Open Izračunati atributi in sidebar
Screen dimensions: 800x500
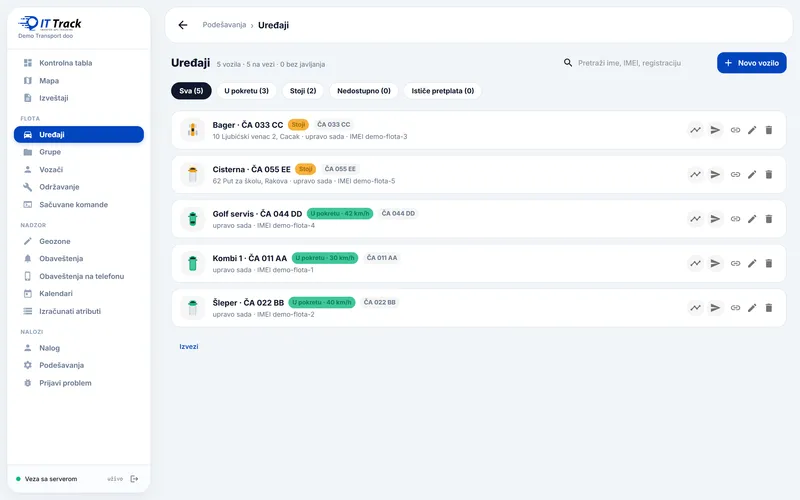79,311
